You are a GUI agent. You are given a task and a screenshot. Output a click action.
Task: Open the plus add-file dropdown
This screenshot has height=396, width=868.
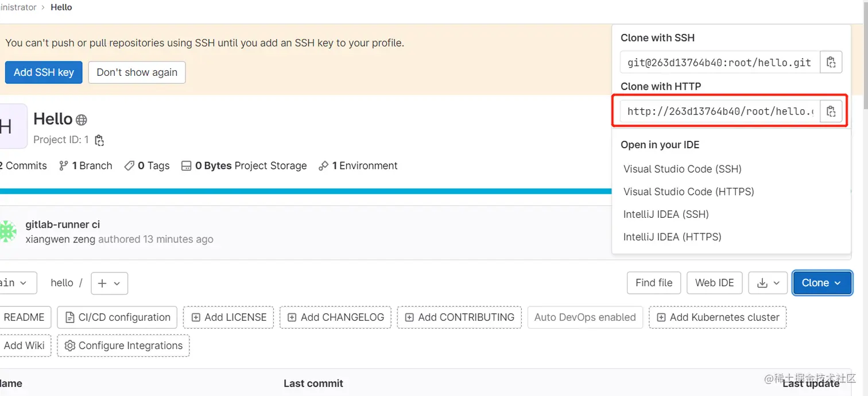[109, 283]
